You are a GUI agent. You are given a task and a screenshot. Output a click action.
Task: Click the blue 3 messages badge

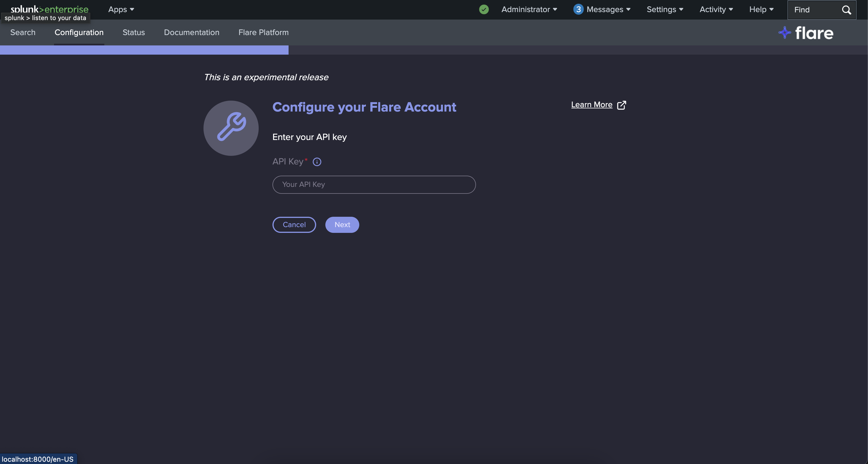click(x=578, y=9)
